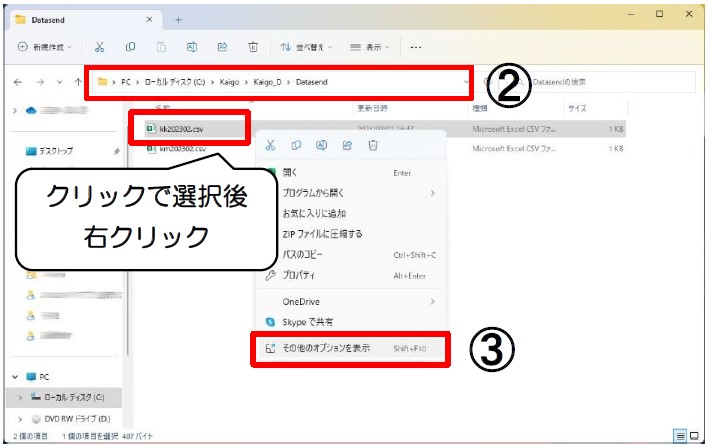This screenshot has height=448, width=709.
Task: Select DVD RW ドライブ (D:) in the tree
Action: pos(71,419)
